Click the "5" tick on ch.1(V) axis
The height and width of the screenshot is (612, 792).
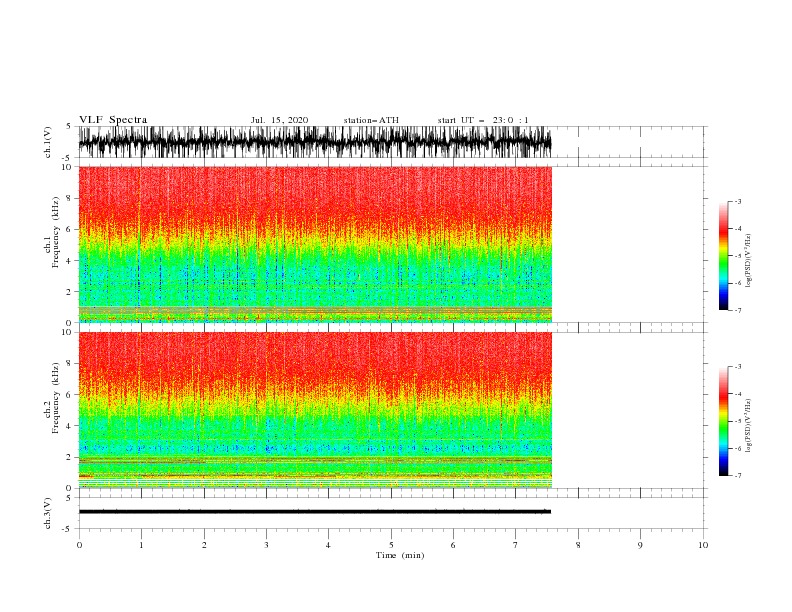[70, 126]
